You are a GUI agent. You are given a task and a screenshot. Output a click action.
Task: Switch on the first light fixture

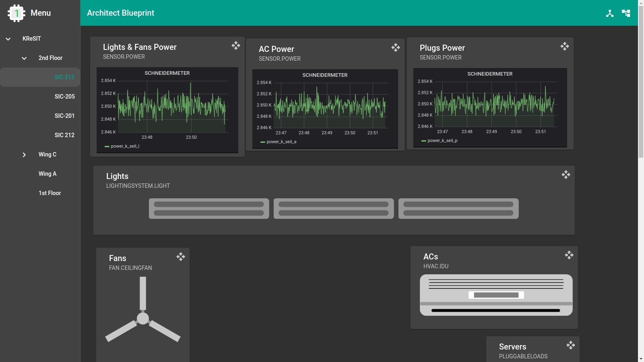coord(208,208)
